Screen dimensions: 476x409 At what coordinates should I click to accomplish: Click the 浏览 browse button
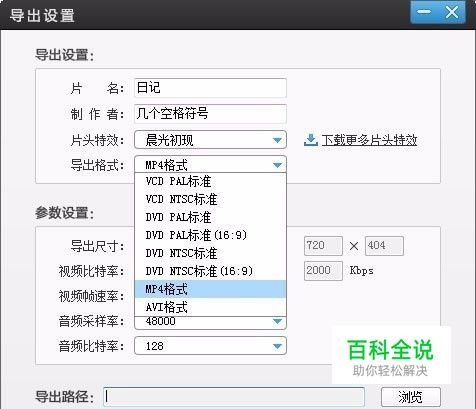411,397
